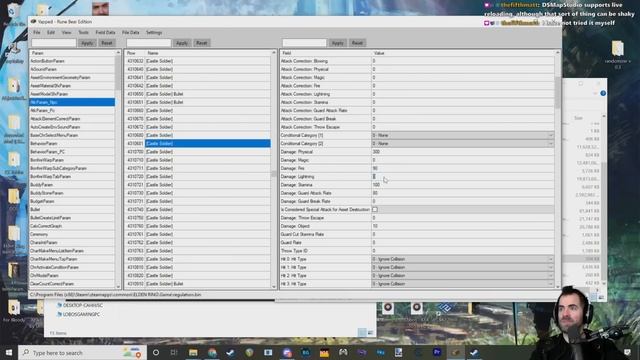This screenshot has width=640, height=360.
Task: Open Hit 2: Hit Type dropdown
Action: click(462, 276)
